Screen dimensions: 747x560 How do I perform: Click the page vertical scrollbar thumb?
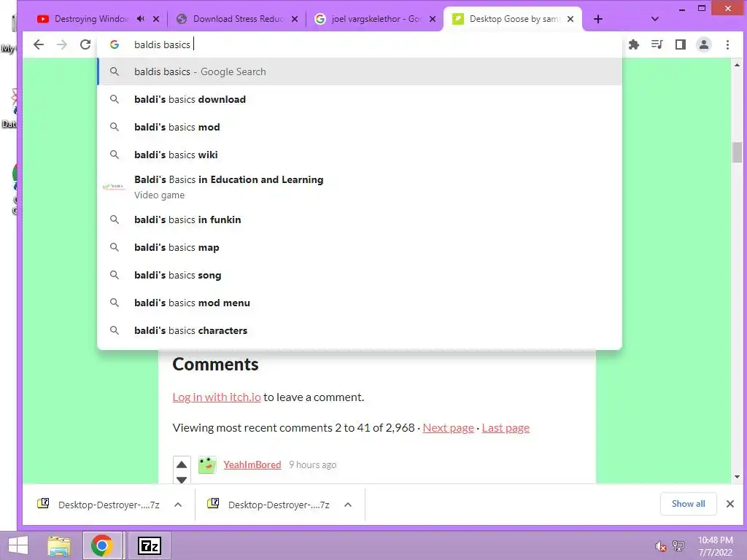click(737, 152)
